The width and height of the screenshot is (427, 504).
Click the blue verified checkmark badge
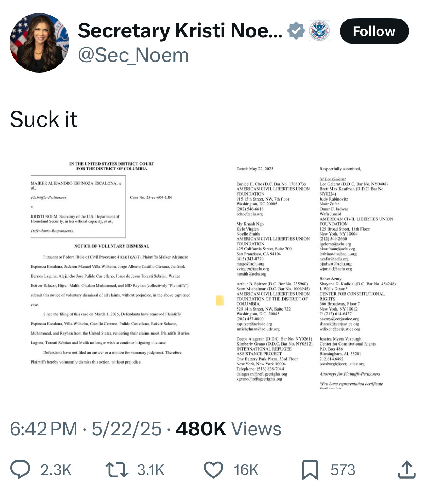tap(296, 31)
